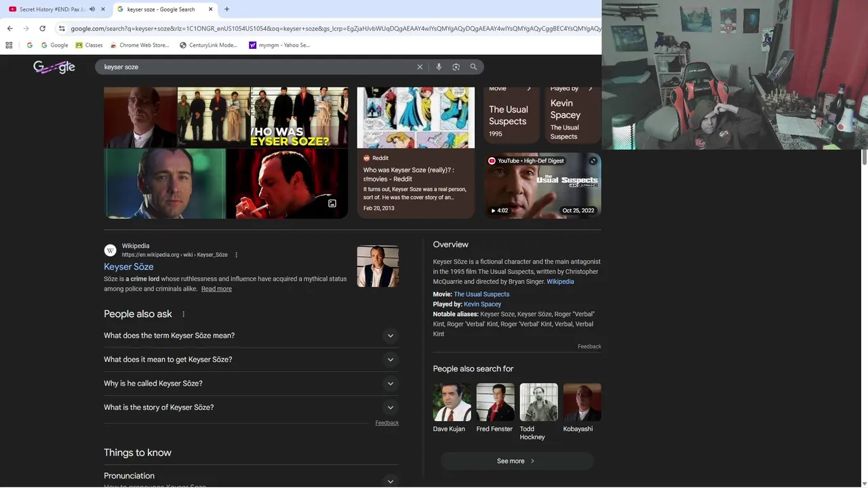Close the Secret History tab
Screen dimensions: 868x488
103,9
